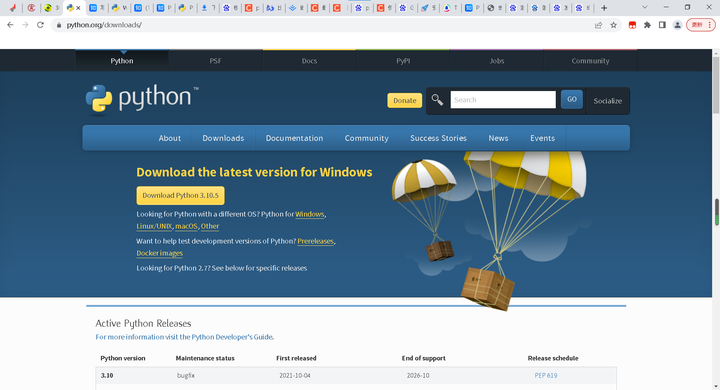This screenshot has width=720, height=390.
Task: Follow the macOS download link
Action: click(x=186, y=226)
